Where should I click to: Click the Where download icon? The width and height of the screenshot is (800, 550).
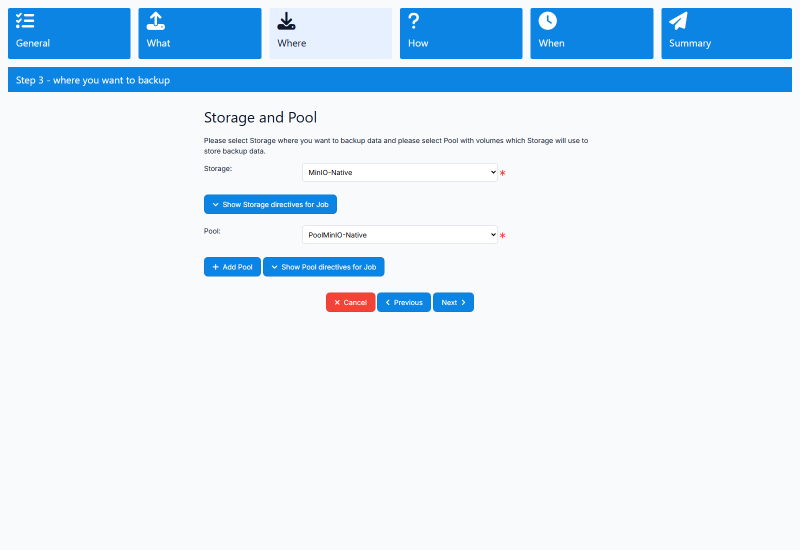(286, 21)
